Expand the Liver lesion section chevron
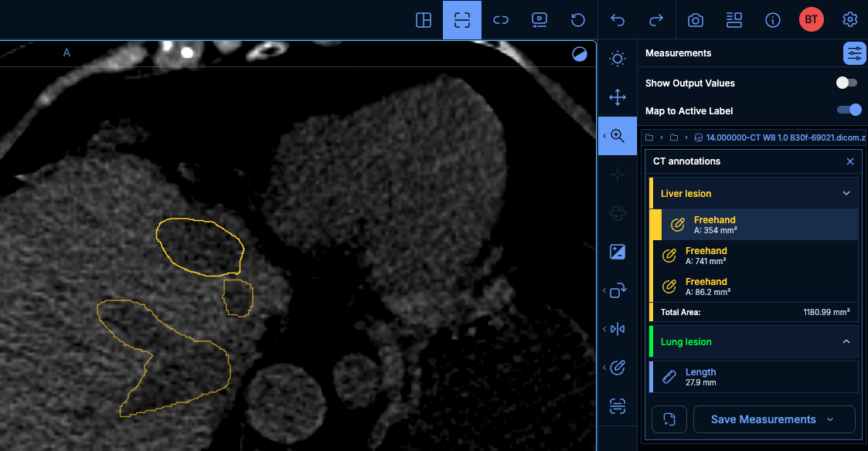The width and height of the screenshot is (868, 451). point(846,194)
